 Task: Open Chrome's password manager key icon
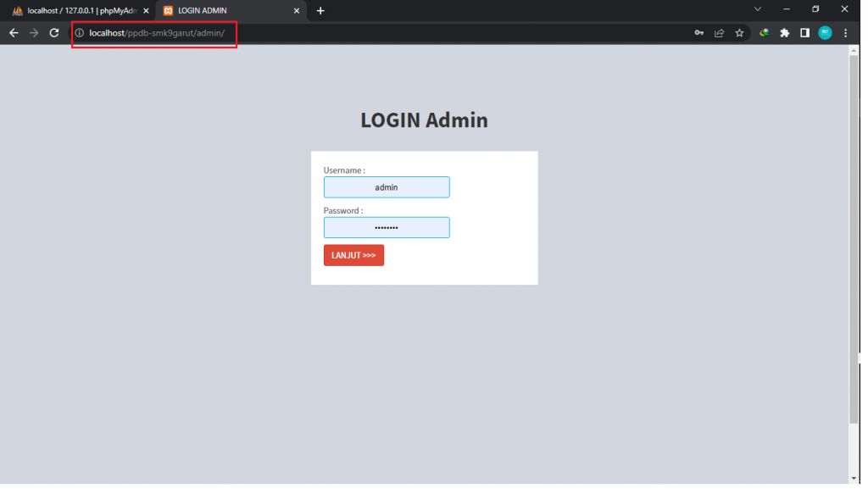(698, 32)
